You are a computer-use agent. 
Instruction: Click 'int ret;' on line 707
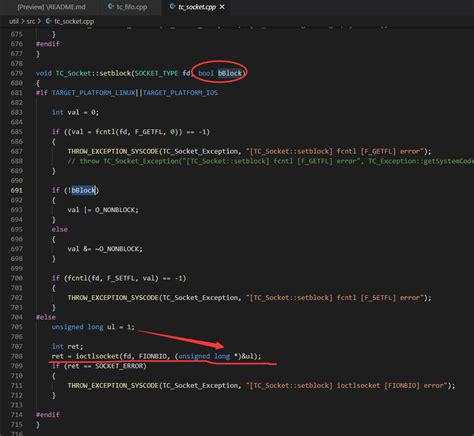(67, 347)
